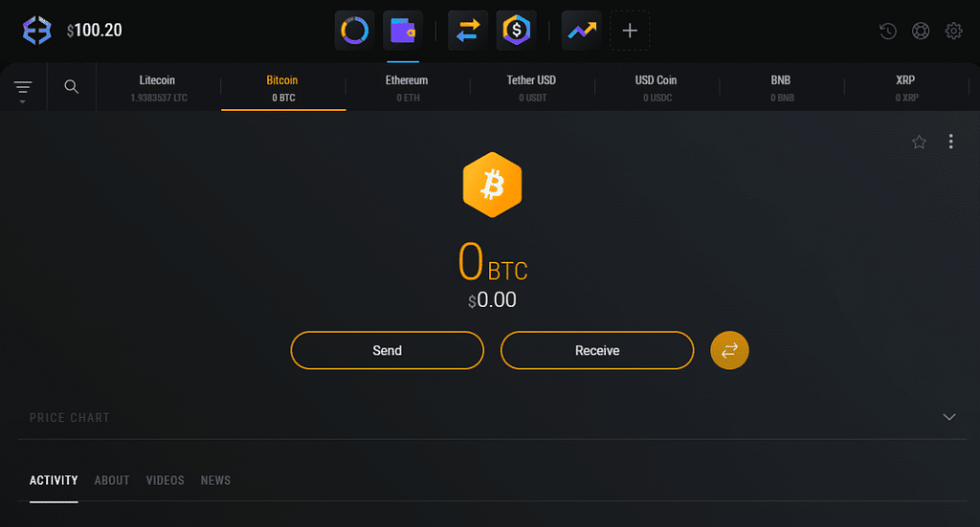Image resolution: width=980 pixels, height=527 pixels.
Task: Click the Send button
Action: point(387,350)
